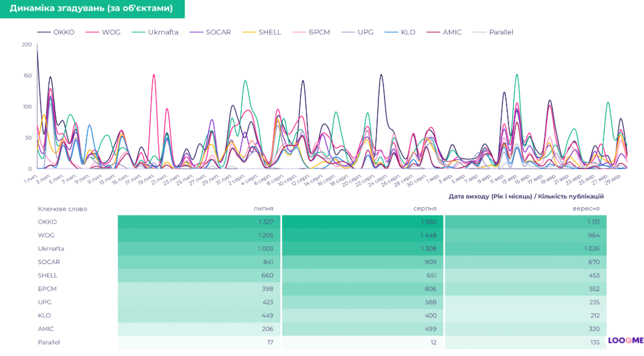Click Ukrnafta July cell value 1 003
644x356 pixels.
tap(266, 249)
